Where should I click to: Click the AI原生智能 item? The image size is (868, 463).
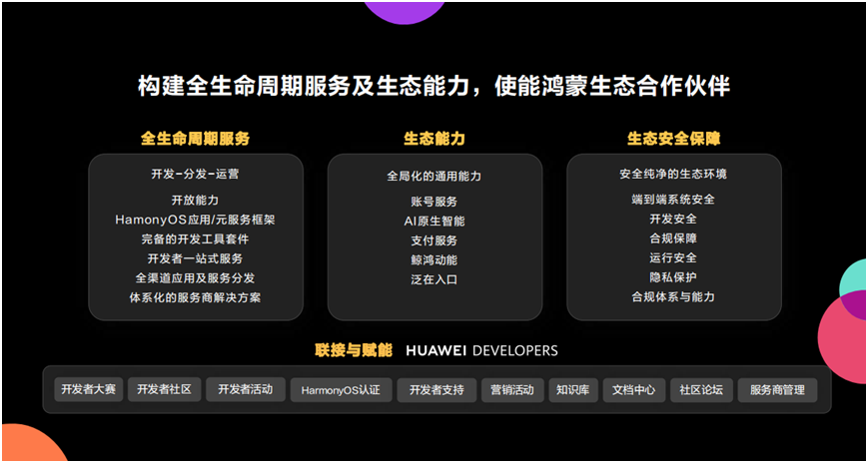click(x=434, y=222)
